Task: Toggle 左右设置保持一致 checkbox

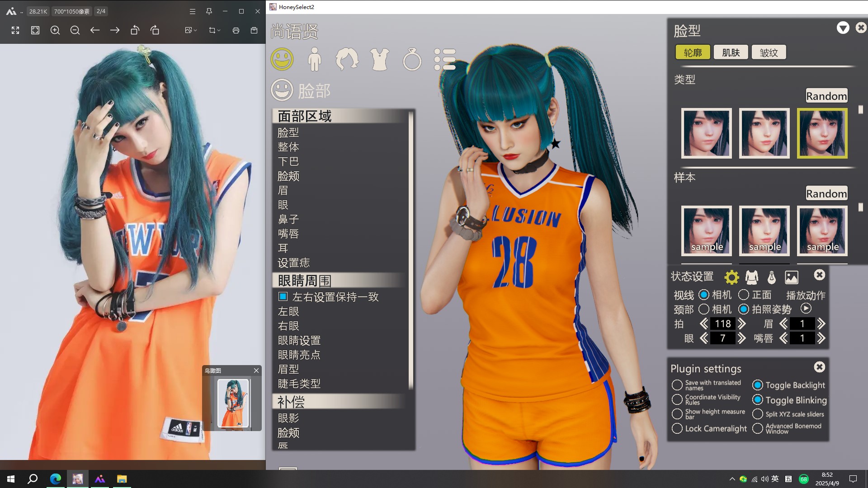Action: [x=283, y=296]
